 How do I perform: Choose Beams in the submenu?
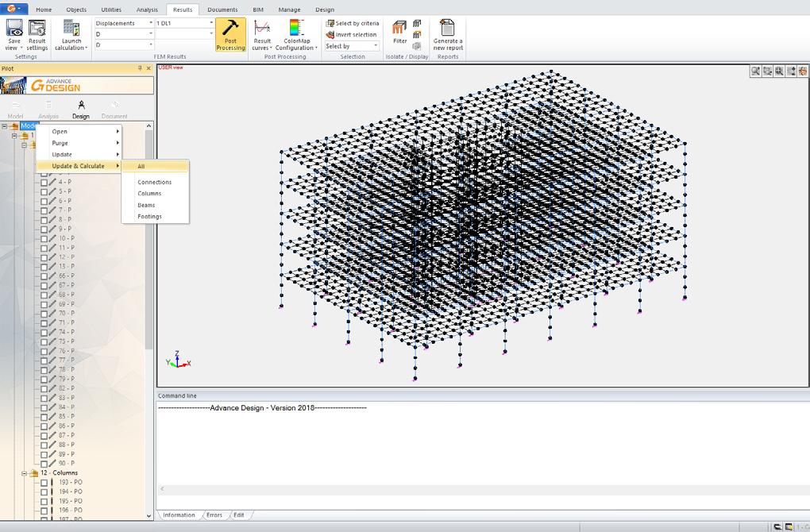coord(156,205)
